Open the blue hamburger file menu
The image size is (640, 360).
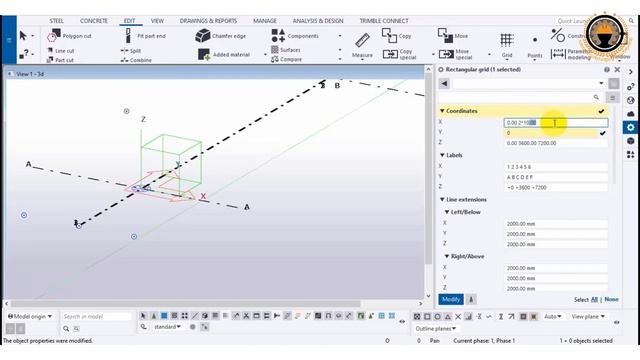click(9, 40)
